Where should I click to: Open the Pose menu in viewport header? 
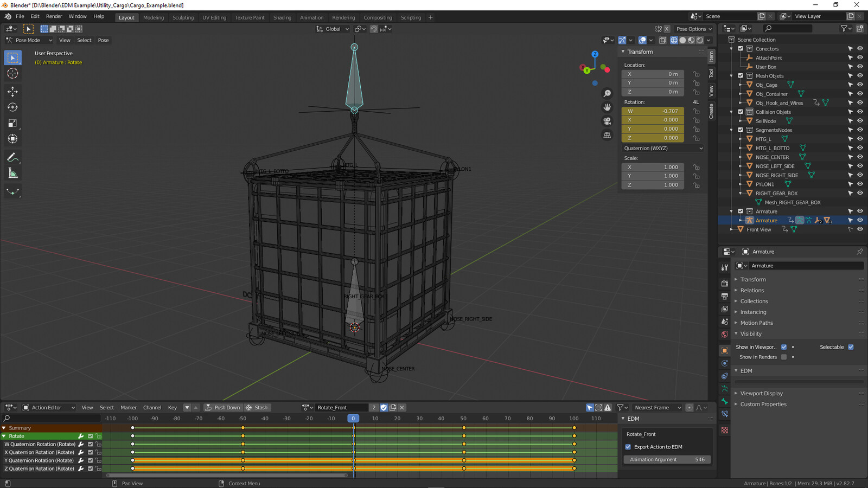pyautogui.click(x=103, y=40)
